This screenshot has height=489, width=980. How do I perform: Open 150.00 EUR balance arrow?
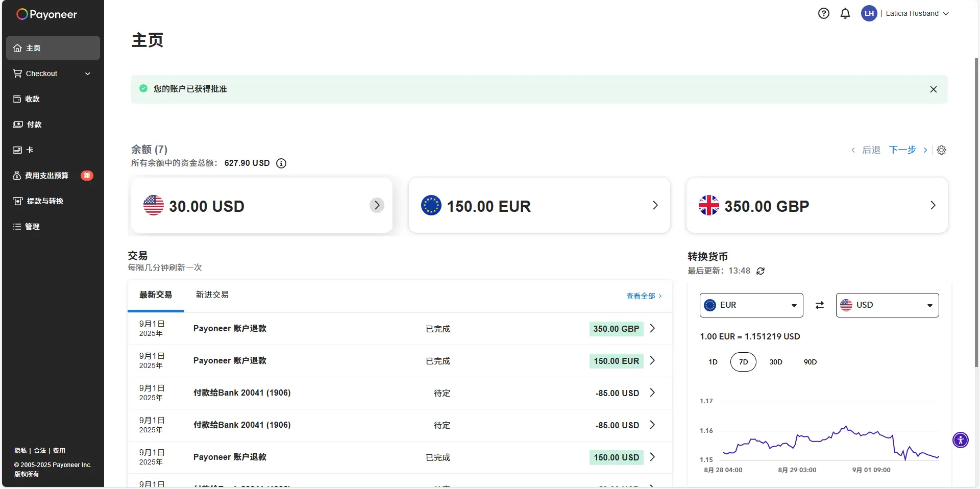(655, 205)
